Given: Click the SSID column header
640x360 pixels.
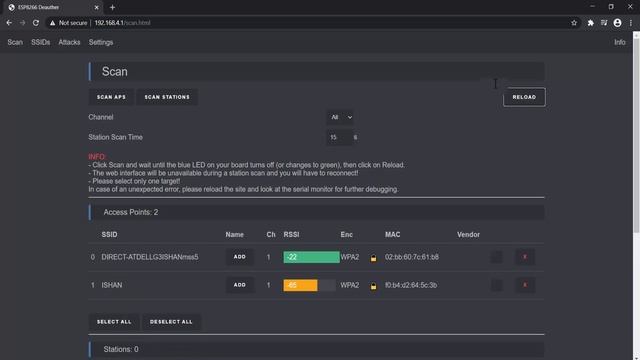Looking at the screenshot, I should [109, 235].
